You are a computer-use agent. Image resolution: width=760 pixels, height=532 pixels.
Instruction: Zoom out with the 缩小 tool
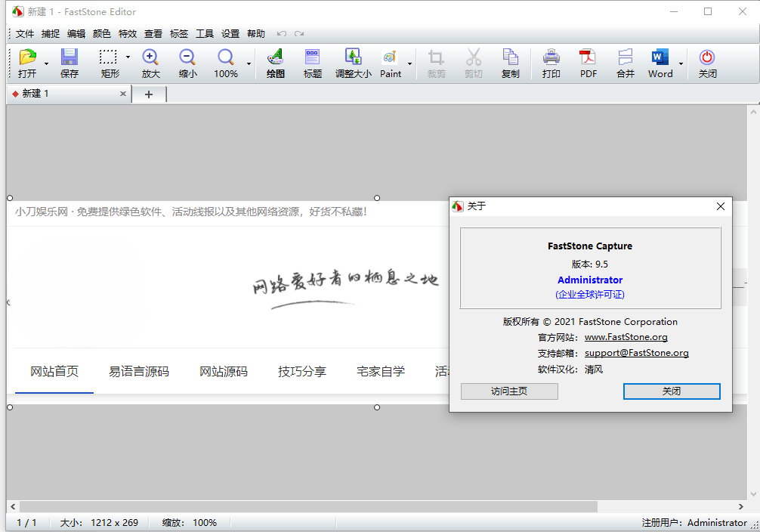(x=187, y=63)
